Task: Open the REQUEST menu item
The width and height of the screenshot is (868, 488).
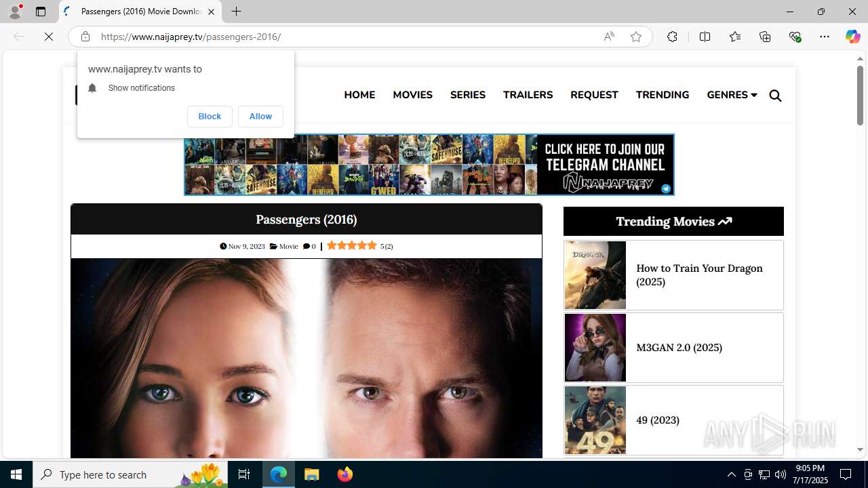Action: point(594,95)
